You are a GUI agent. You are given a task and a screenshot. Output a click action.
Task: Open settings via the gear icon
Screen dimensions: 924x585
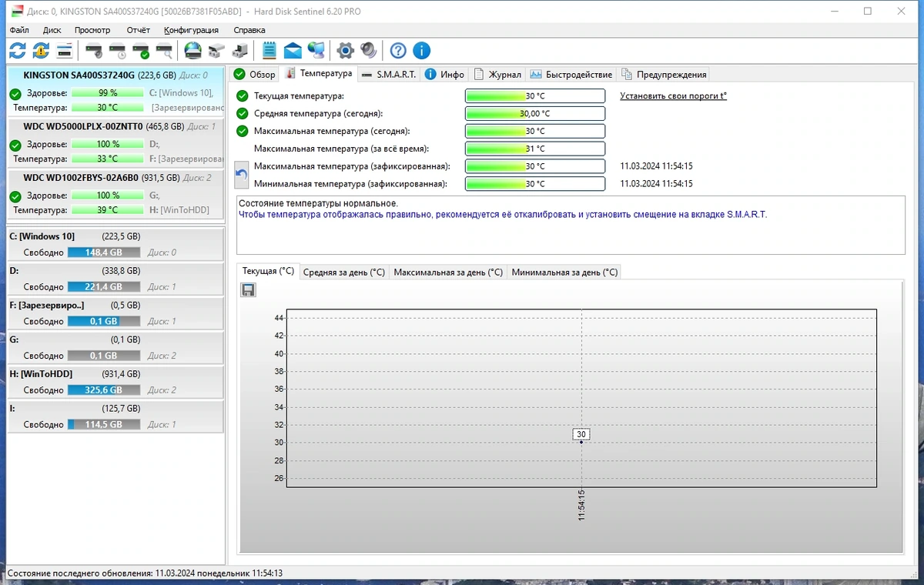pos(346,51)
